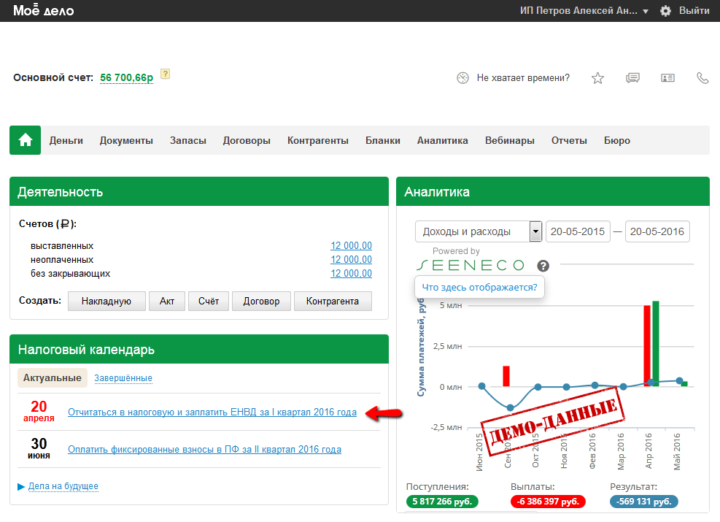Click the help icon next to SEENECO

pyautogui.click(x=543, y=265)
